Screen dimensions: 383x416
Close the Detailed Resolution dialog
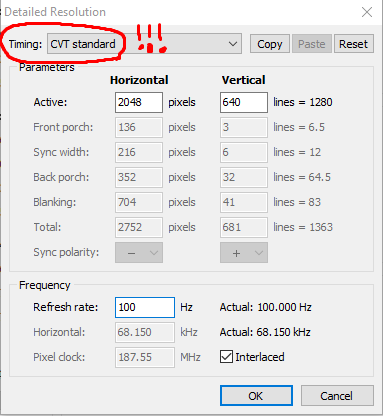coord(367,12)
